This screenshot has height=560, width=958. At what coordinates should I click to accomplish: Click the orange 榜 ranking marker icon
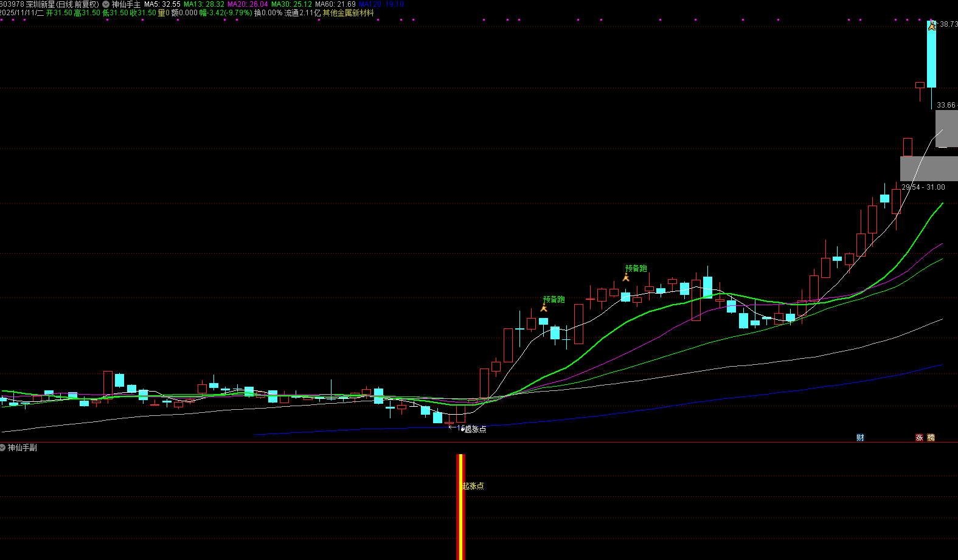pyautogui.click(x=931, y=438)
